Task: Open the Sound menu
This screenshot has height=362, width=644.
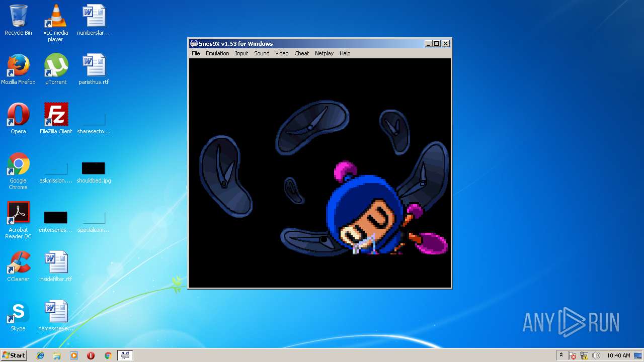Action: click(262, 53)
